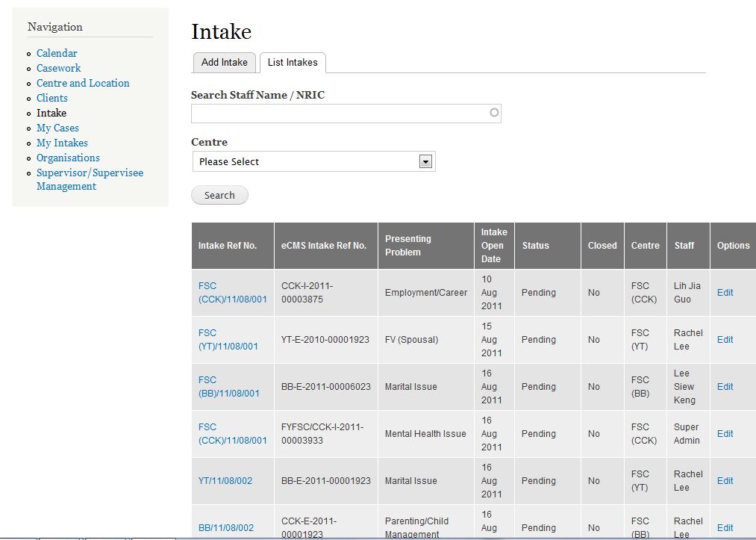Viewport: 756px width, 540px height.
Task: Open intake BB/11/08/002
Action: [226, 528]
